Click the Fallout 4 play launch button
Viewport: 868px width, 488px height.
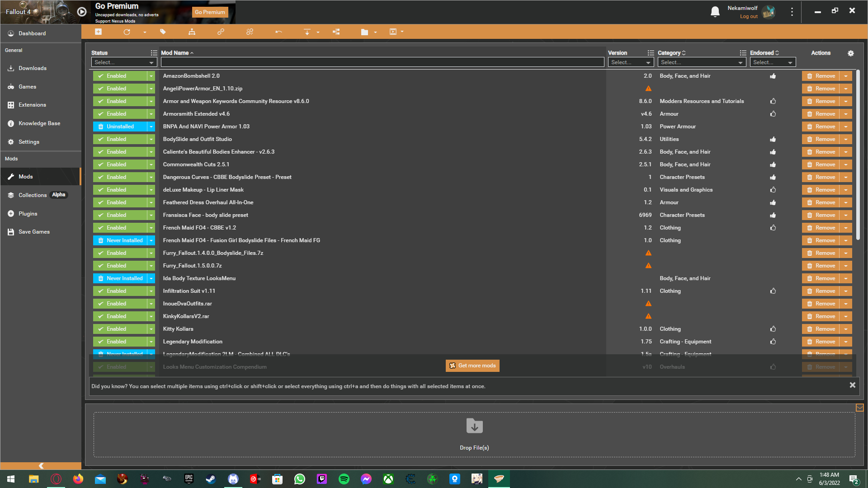point(82,12)
